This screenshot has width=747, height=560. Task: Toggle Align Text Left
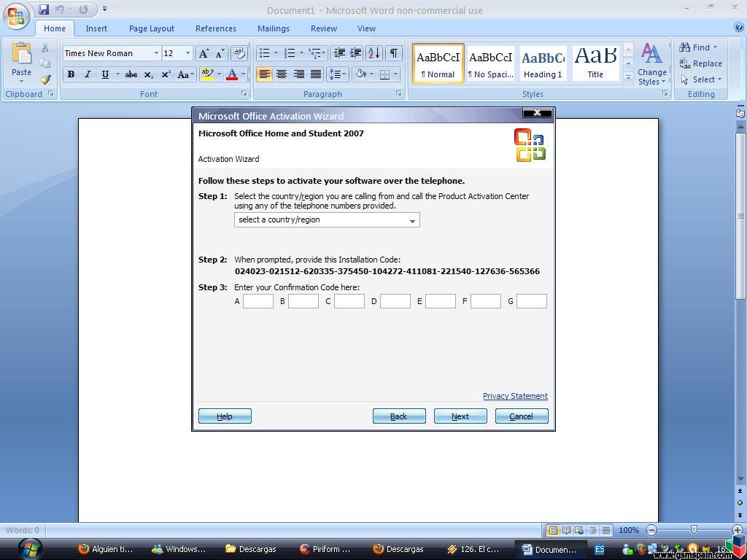click(x=264, y=74)
